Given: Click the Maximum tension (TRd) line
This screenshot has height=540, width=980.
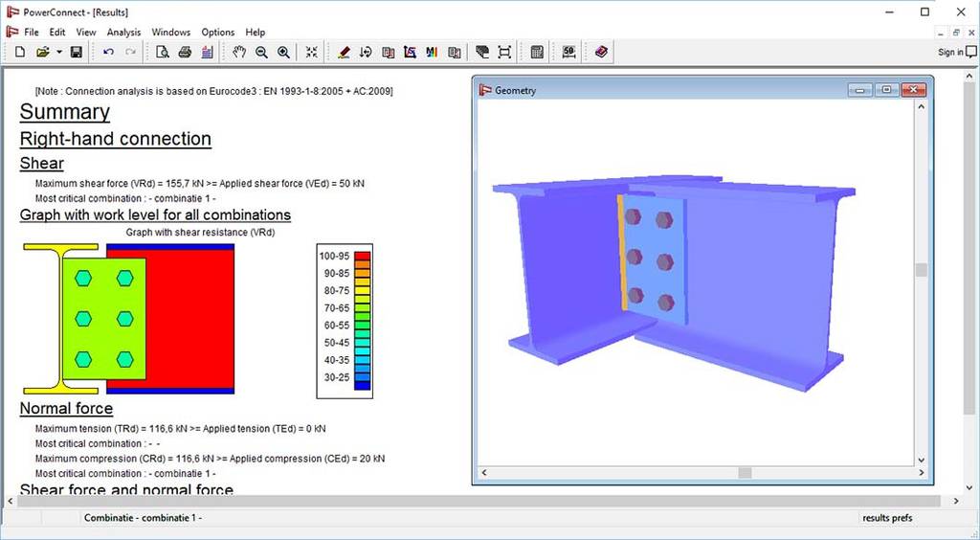Looking at the screenshot, I should point(181,429).
